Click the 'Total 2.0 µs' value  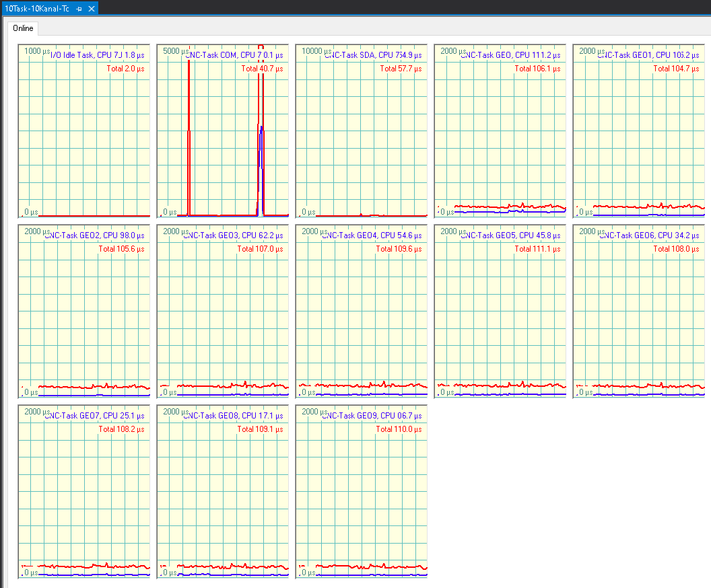[126, 69]
